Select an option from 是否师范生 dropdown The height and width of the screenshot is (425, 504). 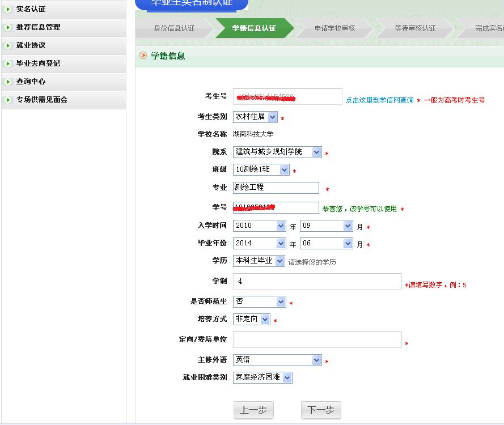pyautogui.click(x=281, y=302)
